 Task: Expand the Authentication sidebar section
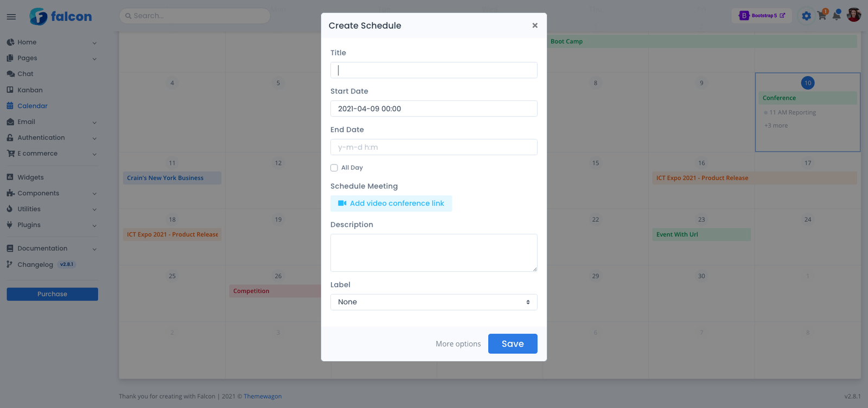pos(41,138)
